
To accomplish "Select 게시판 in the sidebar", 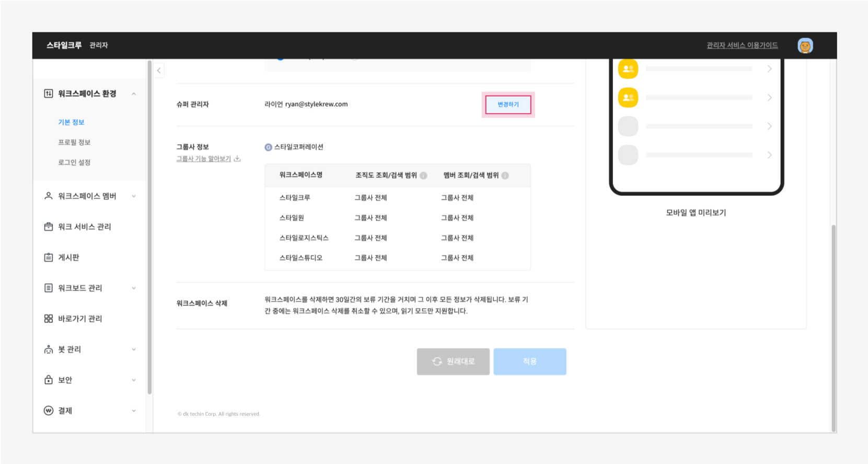I will pyautogui.click(x=68, y=258).
